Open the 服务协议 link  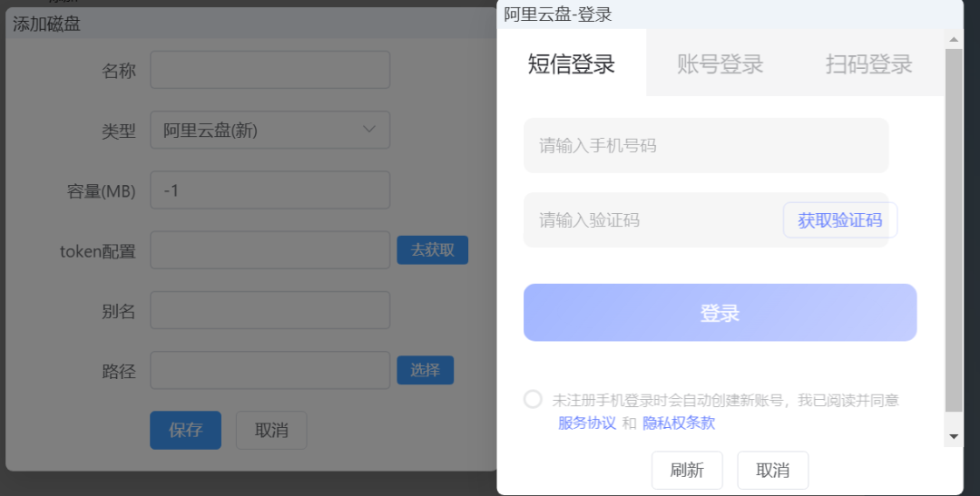tap(586, 423)
